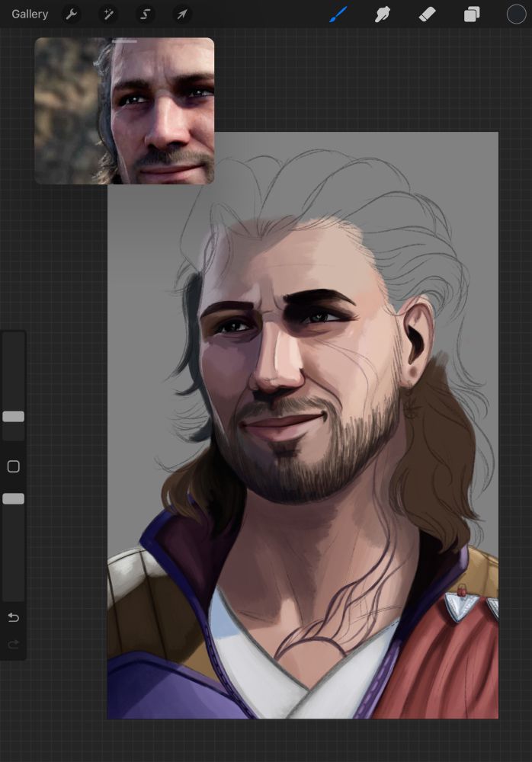Image resolution: width=532 pixels, height=762 pixels.
Task: Select the Eraser tool
Action: pyautogui.click(x=427, y=14)
